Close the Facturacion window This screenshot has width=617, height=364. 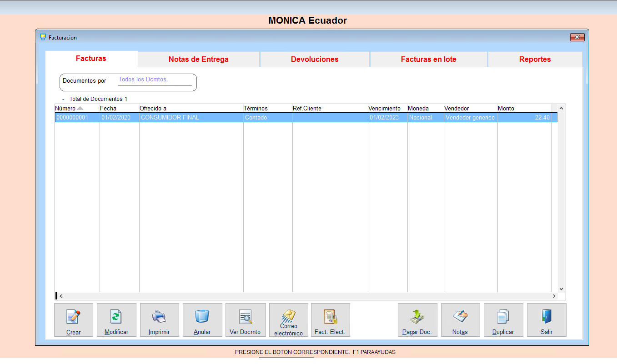pyautogui.click(x=577, y=37)
